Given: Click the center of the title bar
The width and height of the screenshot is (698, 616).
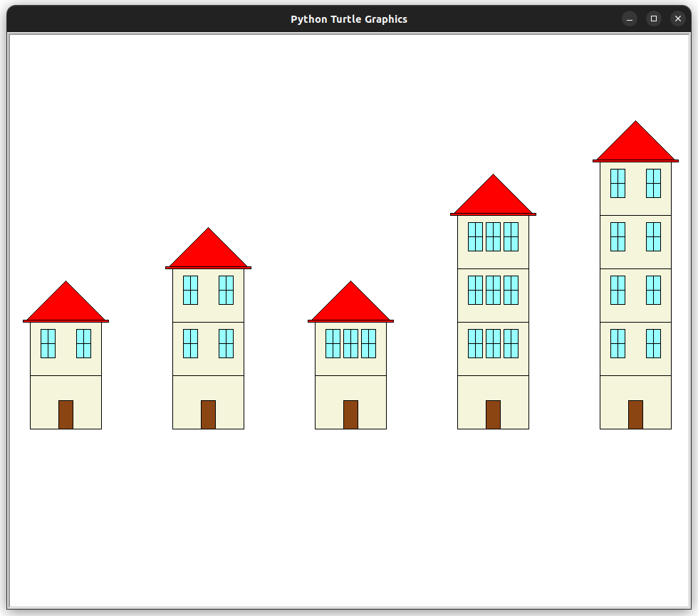Looking at the screenshot, I should 349,19.
